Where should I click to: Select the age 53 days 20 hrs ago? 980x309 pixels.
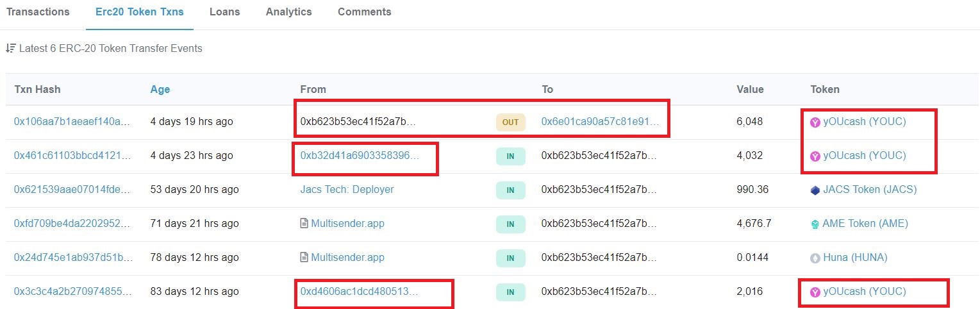click(194, 189)
